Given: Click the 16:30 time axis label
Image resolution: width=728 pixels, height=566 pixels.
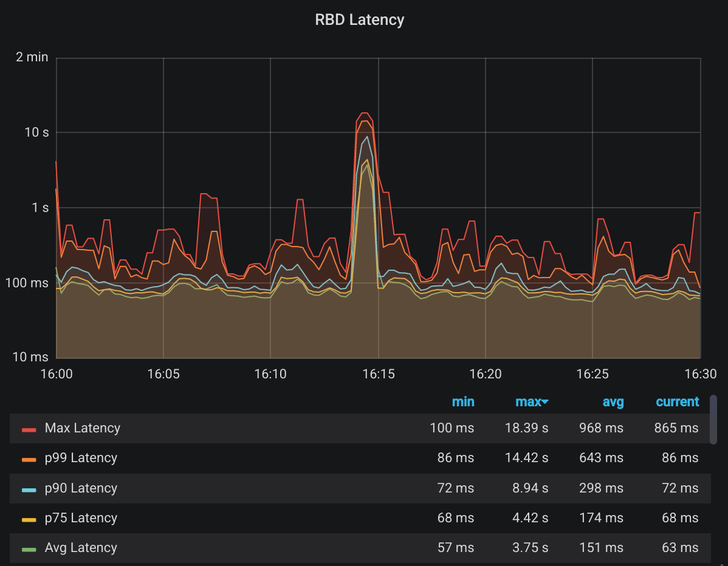Looking at the screenshot, I should point(701,374).
